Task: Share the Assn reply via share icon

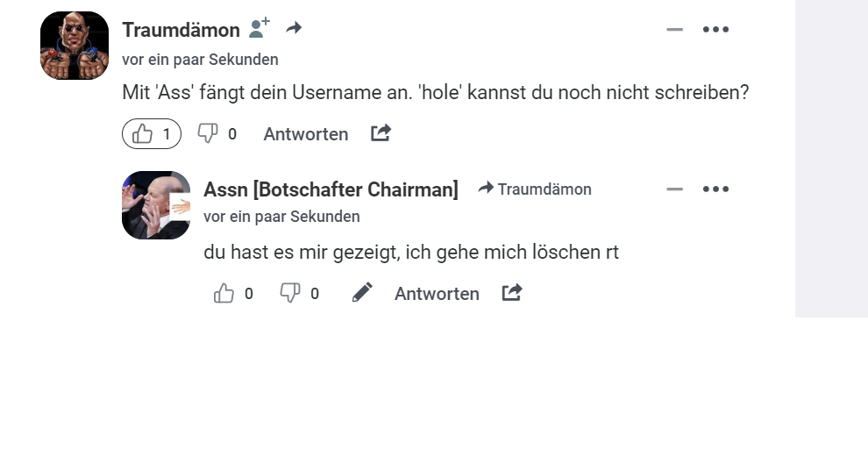Action: coord(512,293)
